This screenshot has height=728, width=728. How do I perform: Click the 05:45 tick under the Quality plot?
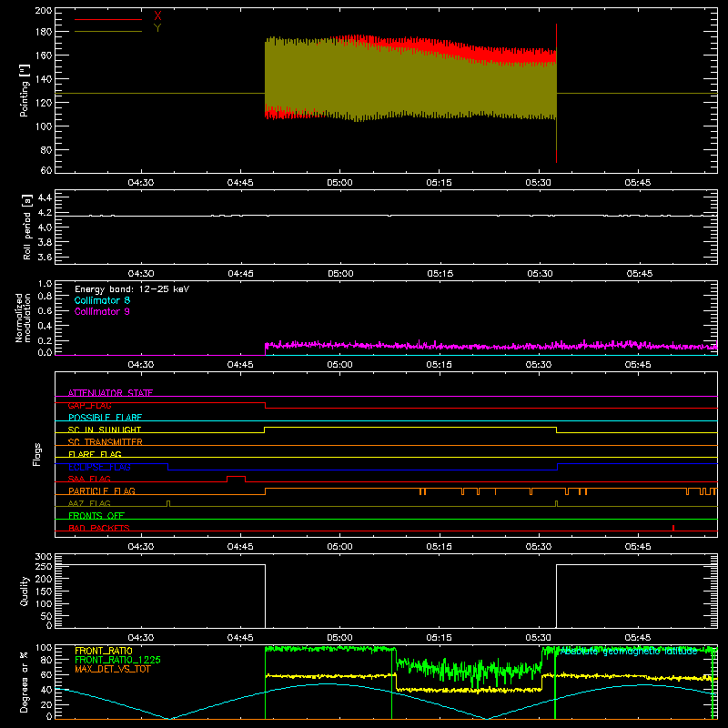(x=638, y=638)
